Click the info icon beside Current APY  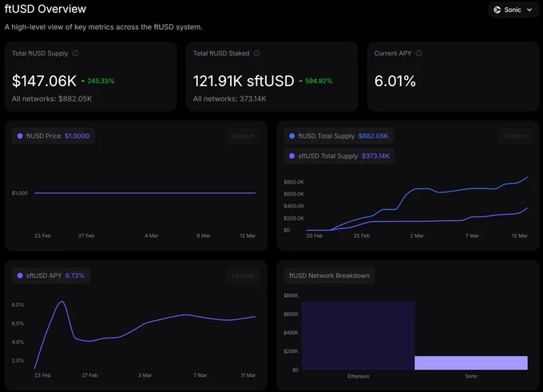pos(418,53)
